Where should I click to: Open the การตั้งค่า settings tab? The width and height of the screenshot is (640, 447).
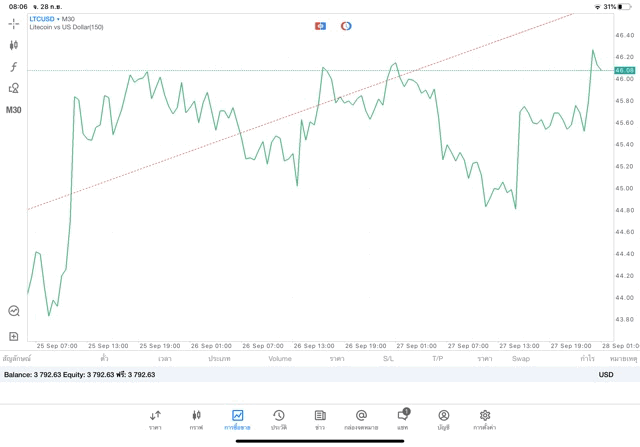point(485,419)
